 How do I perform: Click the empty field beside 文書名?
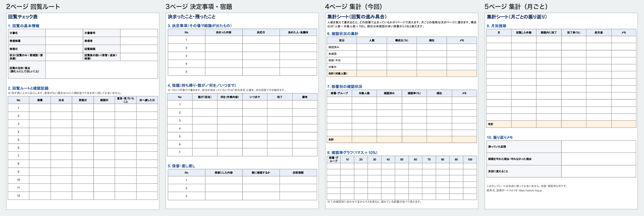coord(64,33)
